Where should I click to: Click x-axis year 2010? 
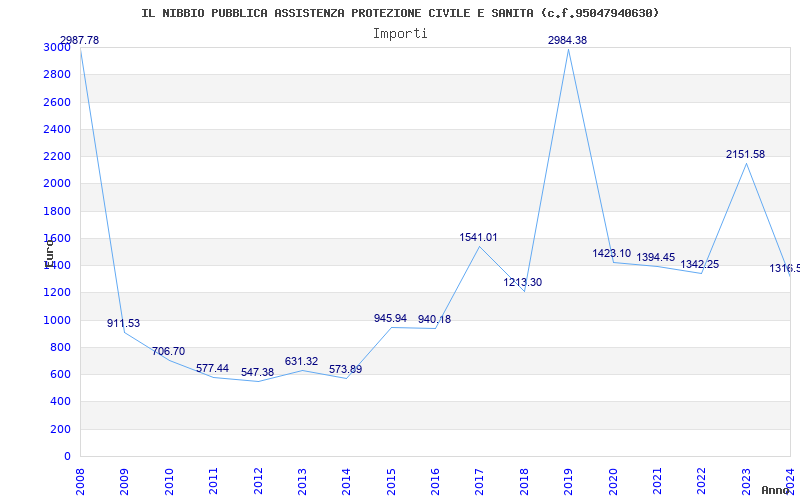(169, 481)
